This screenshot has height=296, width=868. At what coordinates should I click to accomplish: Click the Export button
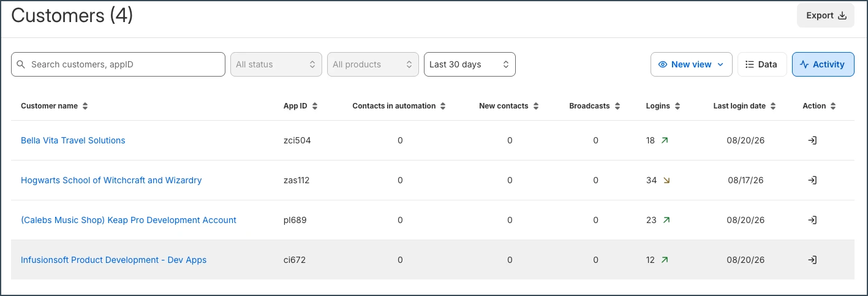point(826,15)
